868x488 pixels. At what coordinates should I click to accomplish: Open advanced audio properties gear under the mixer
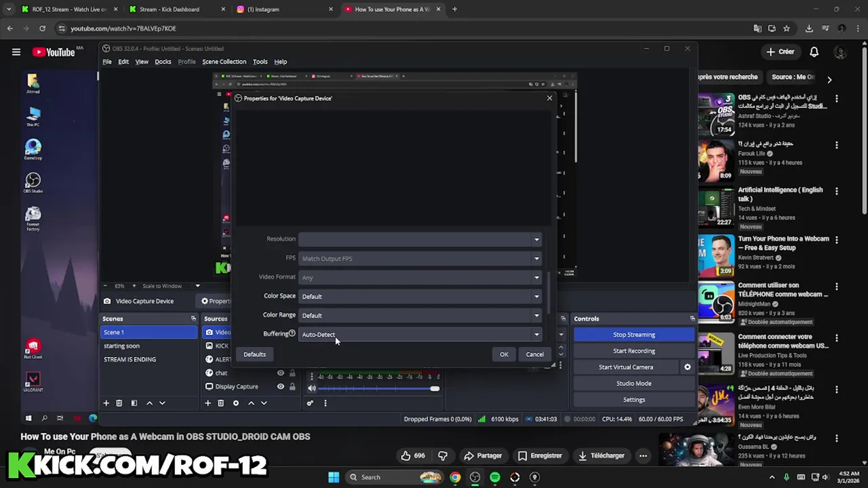(310, 403)
